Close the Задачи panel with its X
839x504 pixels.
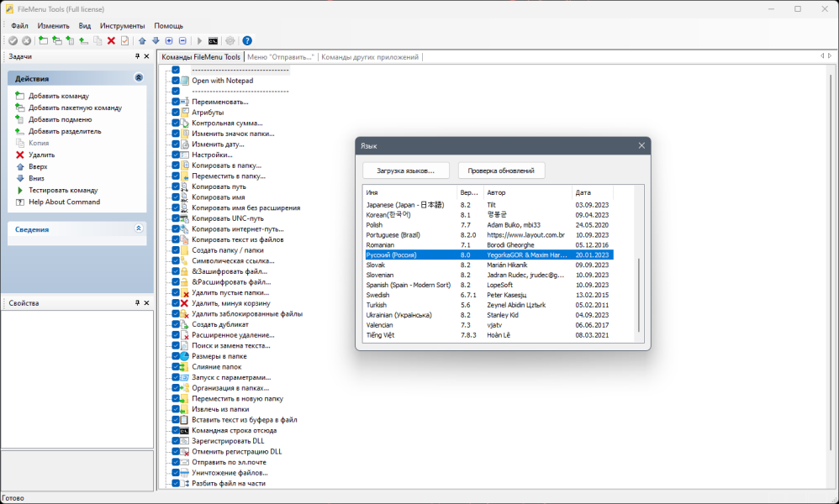(146, 56)
